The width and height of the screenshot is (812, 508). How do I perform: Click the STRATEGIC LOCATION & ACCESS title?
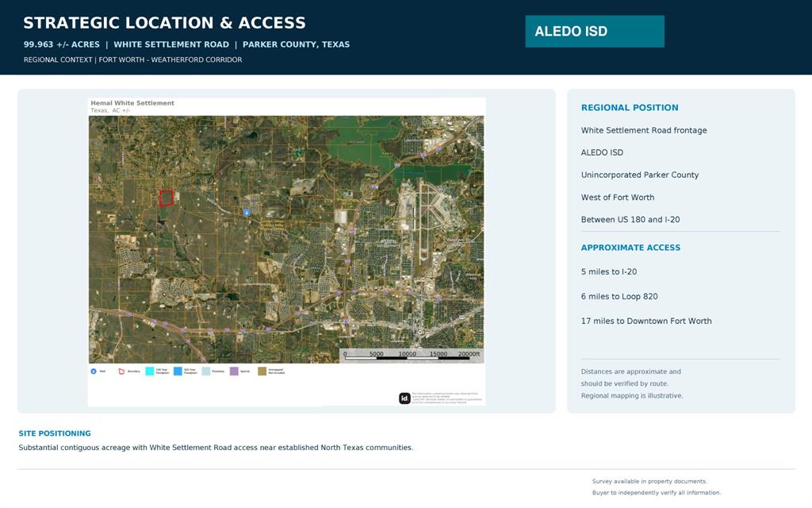pyautogui.click(x=164, y=23)
